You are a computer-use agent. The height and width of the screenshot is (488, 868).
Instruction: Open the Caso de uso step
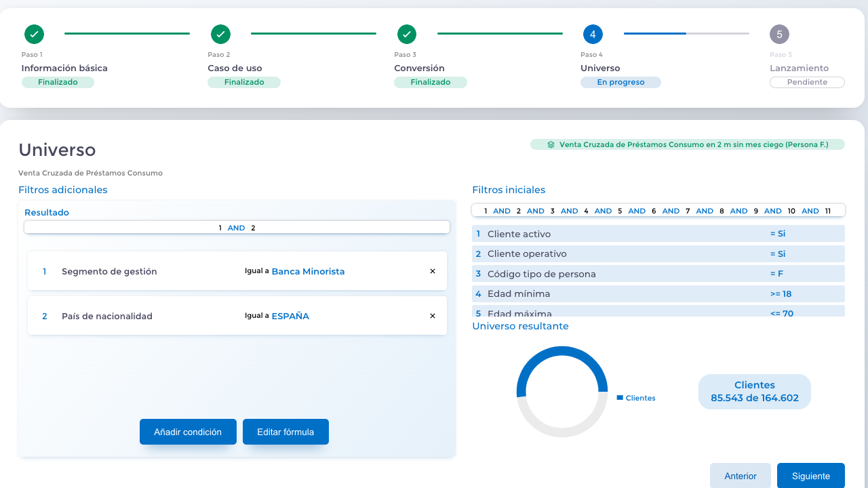coord(235,68)
